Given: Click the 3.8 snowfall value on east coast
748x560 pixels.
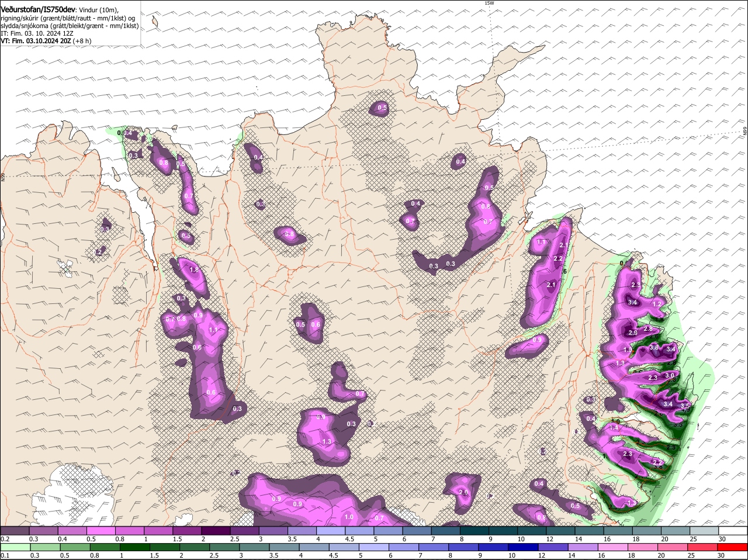Looking at the screenshot, I should pos(654,347).
